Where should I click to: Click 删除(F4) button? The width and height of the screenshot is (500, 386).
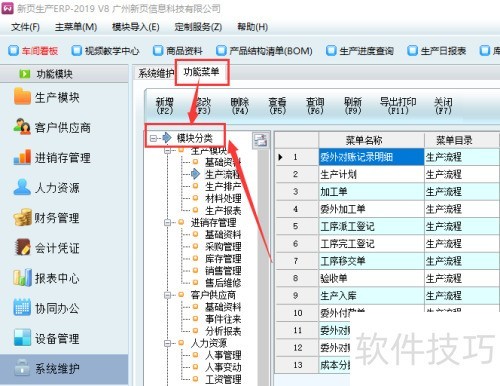click(x=240, y=106)
